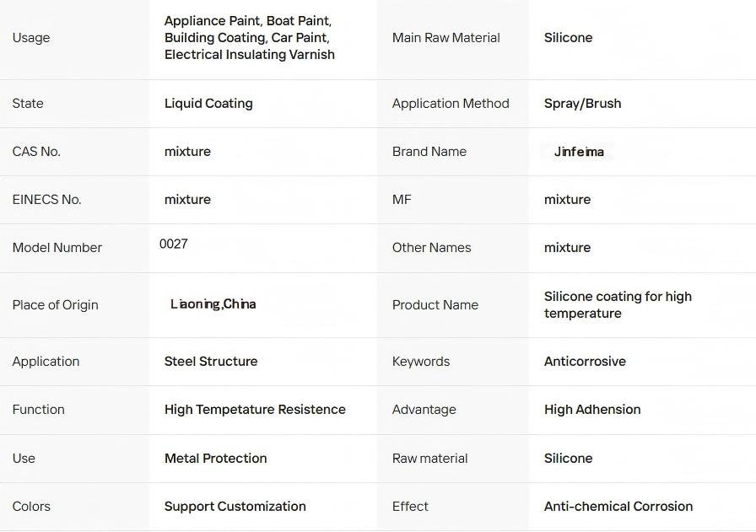
Task: Select model number value 0027
Action: coord(174,244)
